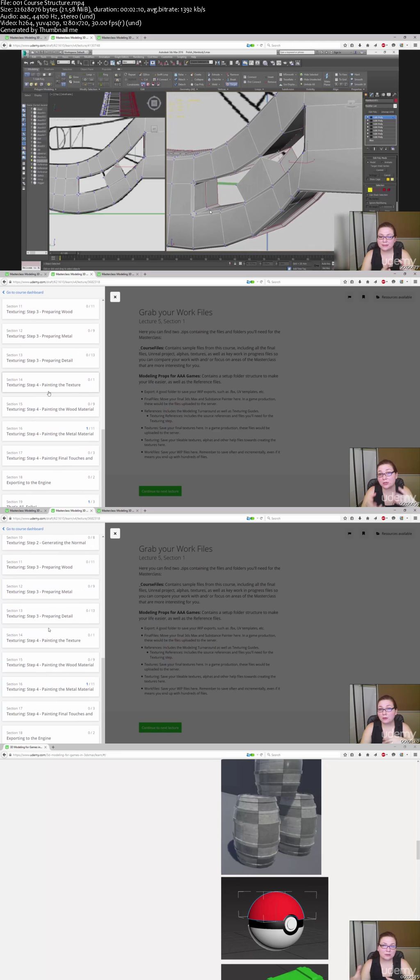Click Hide Selected in the Visibility panel
Screen dimensions: 420x980
tap(309, 75)
